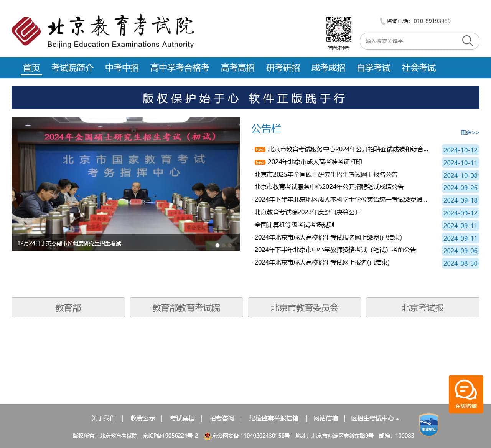Open 招考咨询 footer link
491x448 pixels.
coord(222,418)
